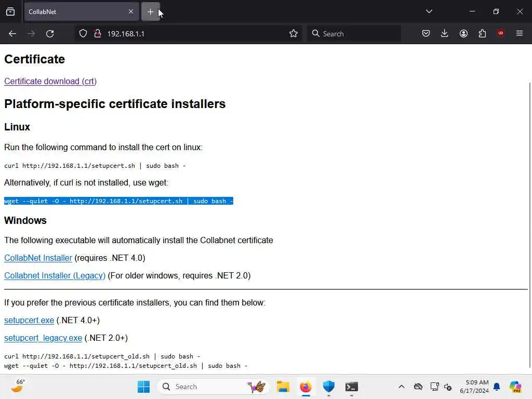The height and width of the screenshot is (399, 532).
Task: Close the CollabNet tab
Action: [x=130, y=12]
